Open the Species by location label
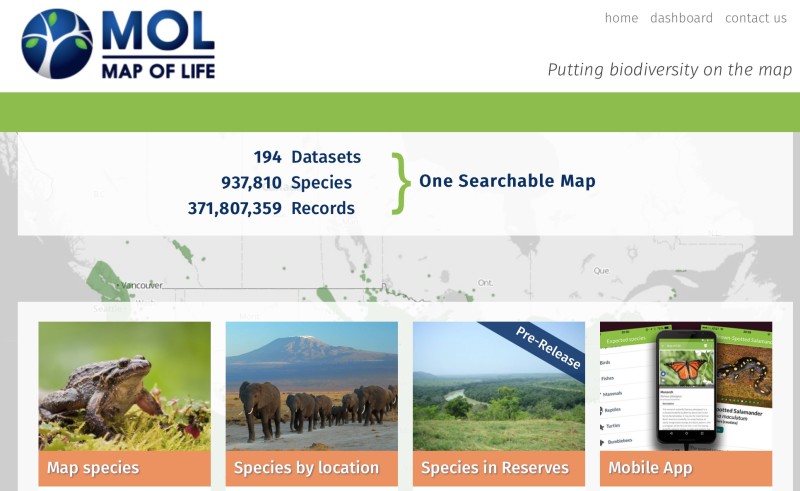The image size is (800, 491). (312, 468)
